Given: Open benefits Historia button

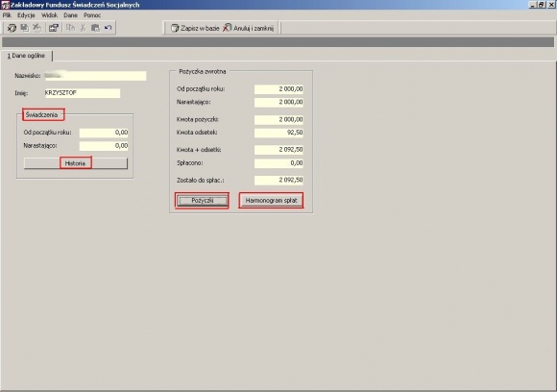Looking at the screenshot, I should (75, 163).
